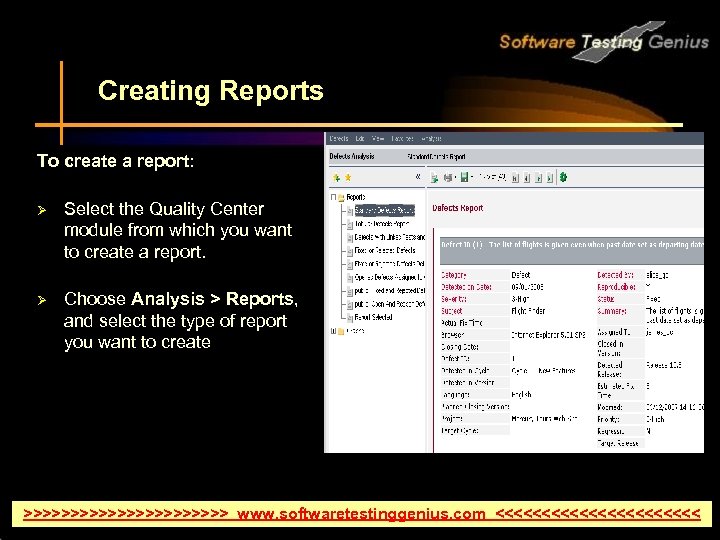Click the Creating Reports slide title
Screen dimensions: 720x540
coord(211,90)
